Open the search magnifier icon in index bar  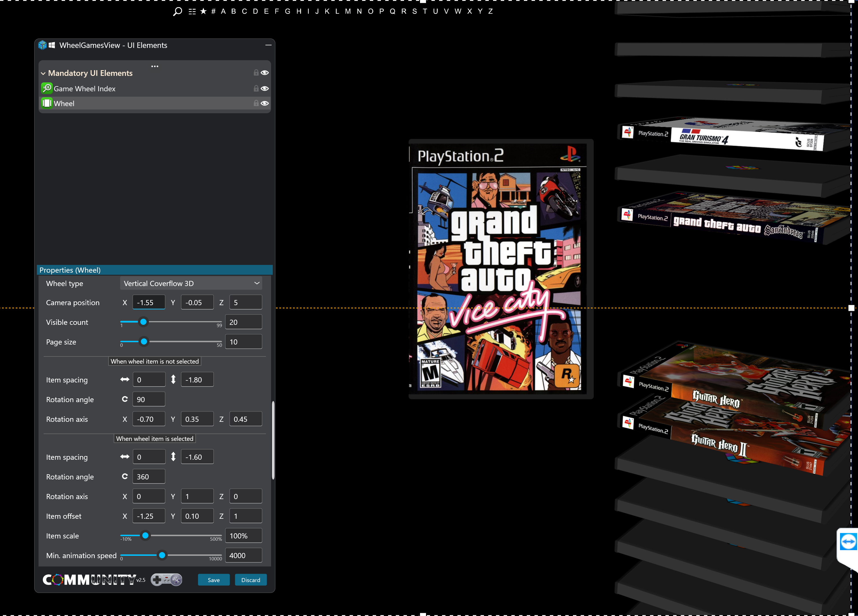click(x=177, y=11)
